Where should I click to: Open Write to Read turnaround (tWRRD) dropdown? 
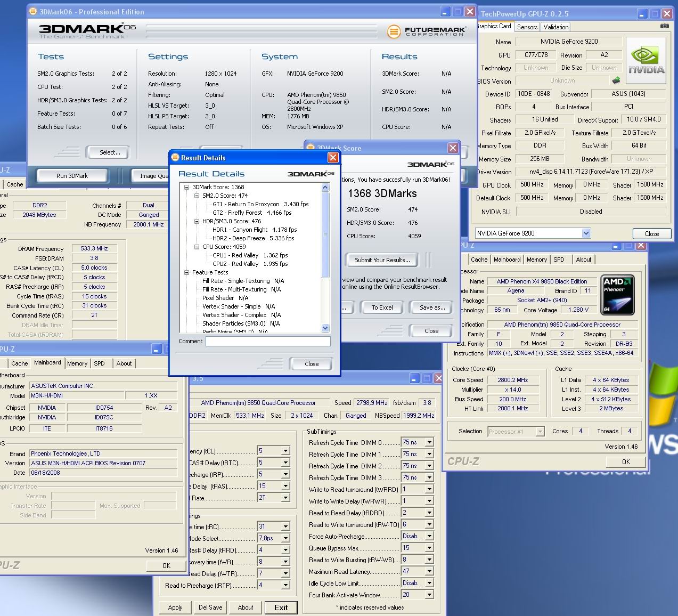coord(429,489)
